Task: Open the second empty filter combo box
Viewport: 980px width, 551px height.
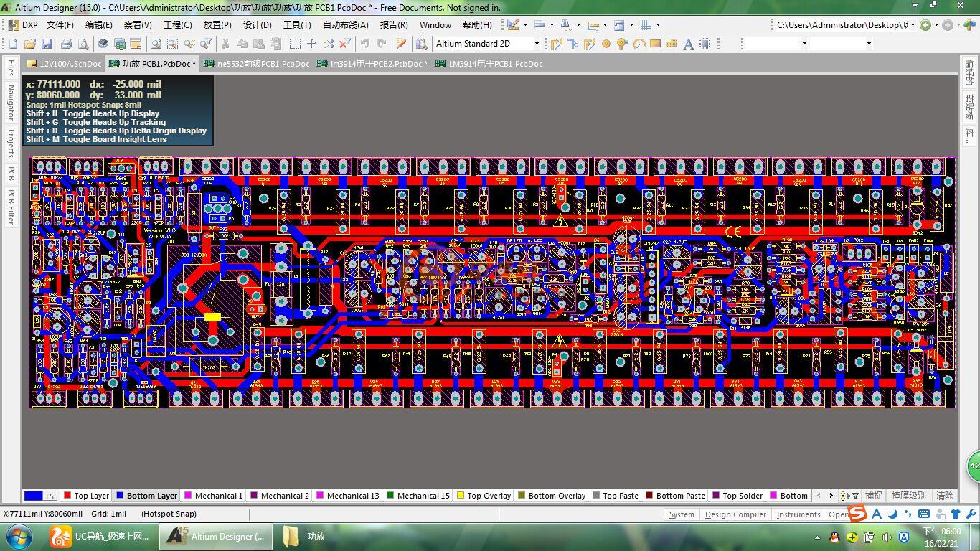Action: pyautogui.click(x=841, y=44)
